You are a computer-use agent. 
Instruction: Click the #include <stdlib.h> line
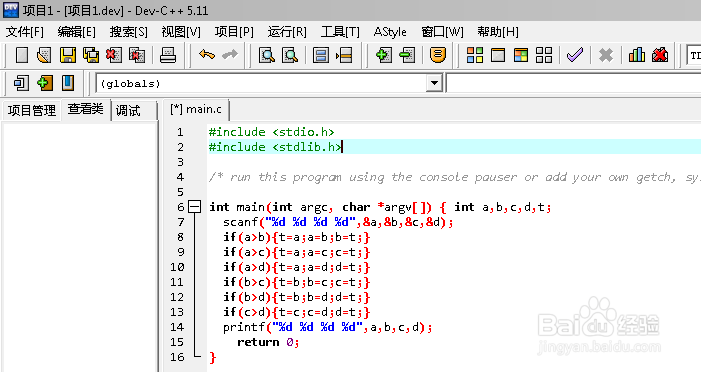[x=275, y=147]
